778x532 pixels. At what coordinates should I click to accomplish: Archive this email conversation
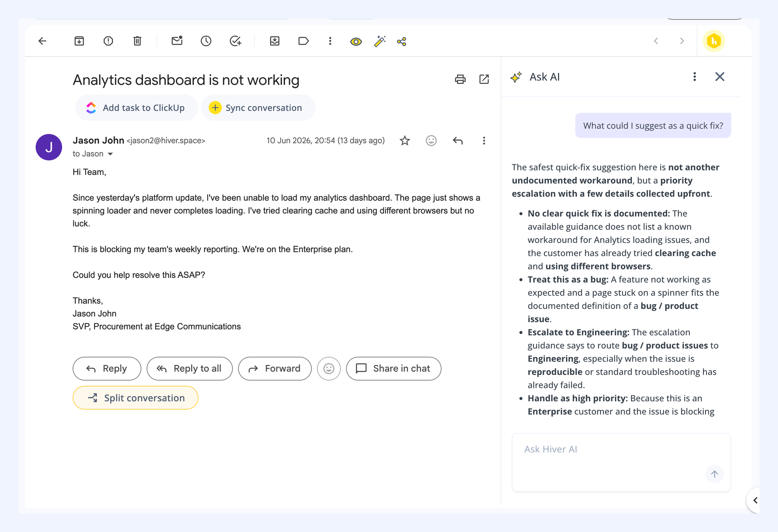(x=79, y=41)
